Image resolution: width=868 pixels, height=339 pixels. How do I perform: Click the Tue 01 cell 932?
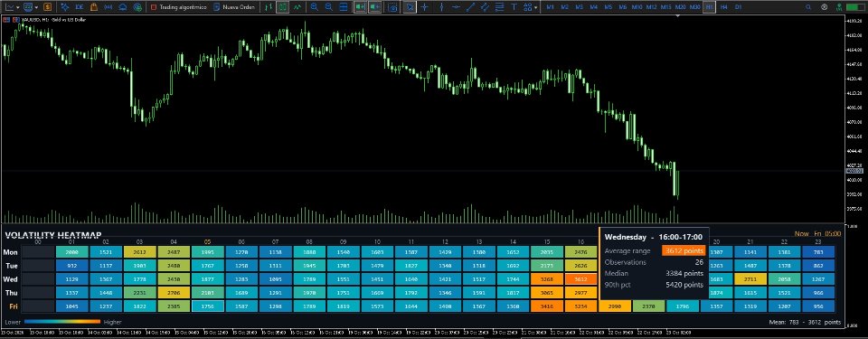pyautogui.click(x=71, y=266)
